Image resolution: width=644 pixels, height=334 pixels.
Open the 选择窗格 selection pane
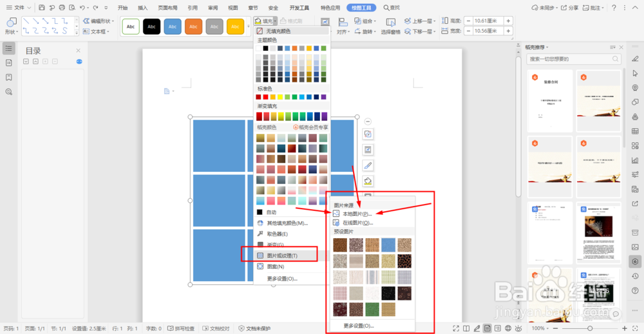point(391,26)
